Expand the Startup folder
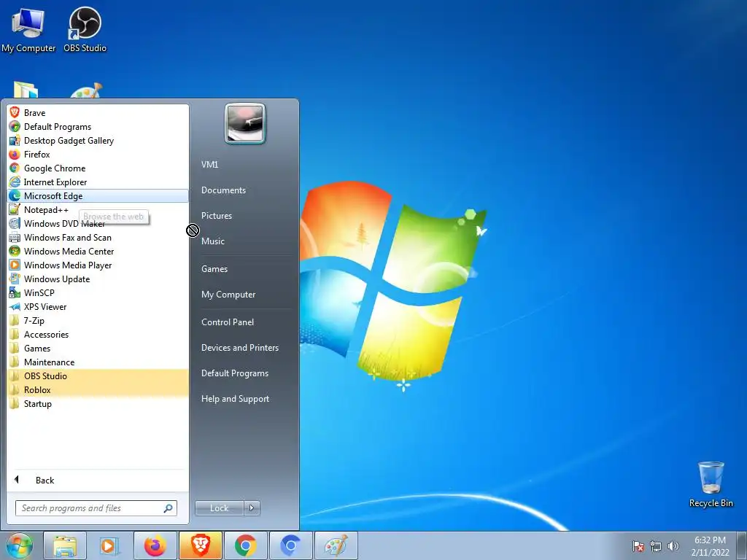The width and height of the screenshot is (747, 560). click(98, 403)
